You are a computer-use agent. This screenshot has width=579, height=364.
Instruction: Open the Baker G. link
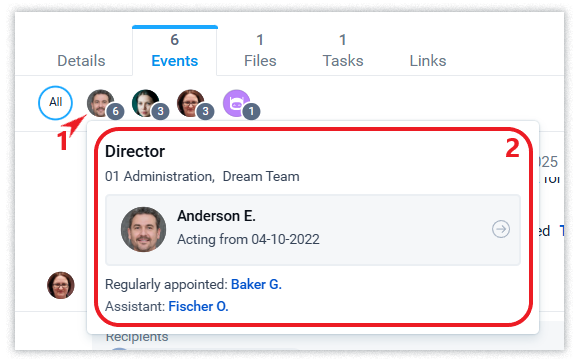coord(256,285)
